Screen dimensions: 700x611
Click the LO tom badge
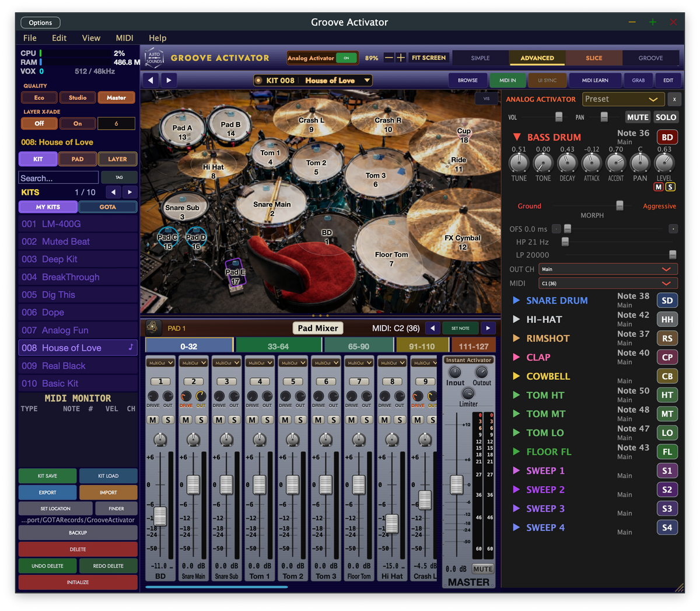click(667, 433)
